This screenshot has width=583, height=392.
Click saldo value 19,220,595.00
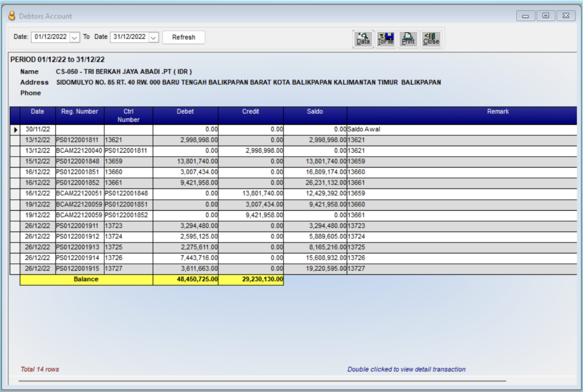(x=315, y=269)
